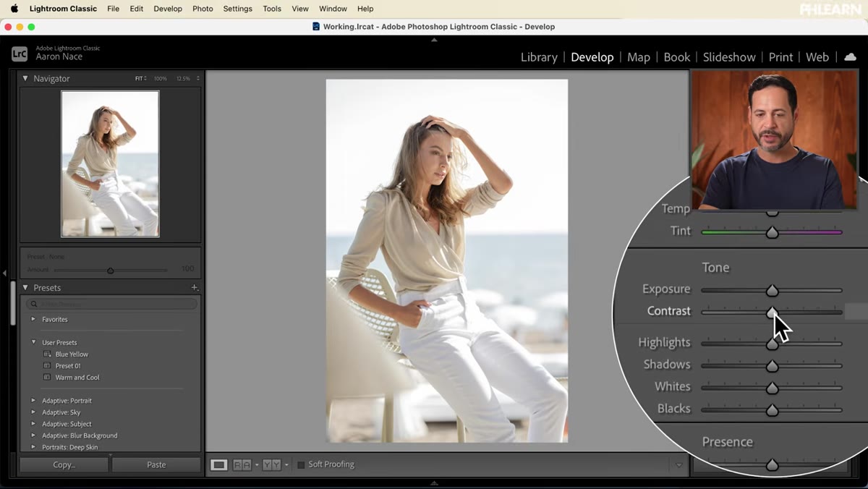Click the LrC identity plate logo
Viewport: 868px width, 489px height.
coord(20,54)
